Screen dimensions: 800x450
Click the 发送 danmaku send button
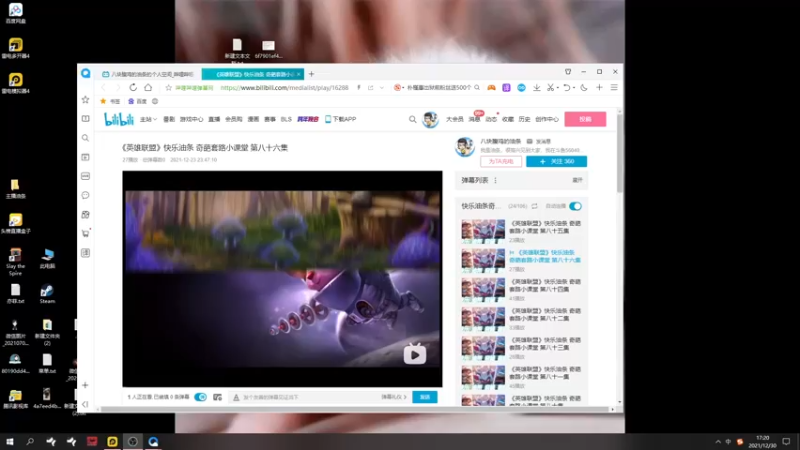(424, 397)
